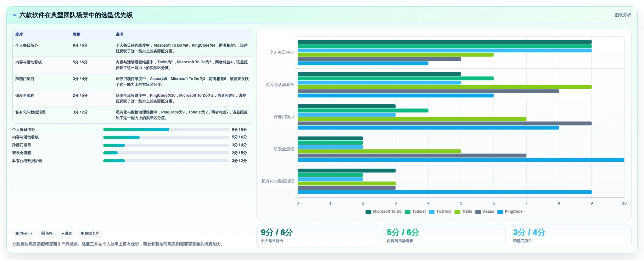Click the description mentioning Asana为9
Viewport: 644px width, 260px height.
[x=182, y=82]
